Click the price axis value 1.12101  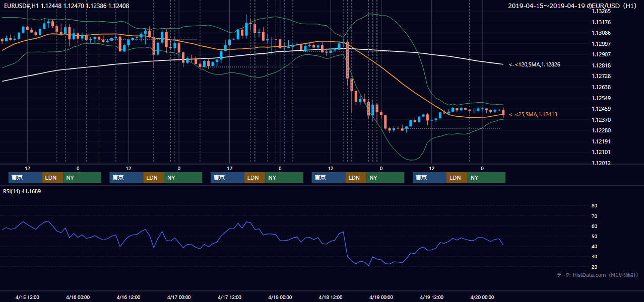(601, 153)
